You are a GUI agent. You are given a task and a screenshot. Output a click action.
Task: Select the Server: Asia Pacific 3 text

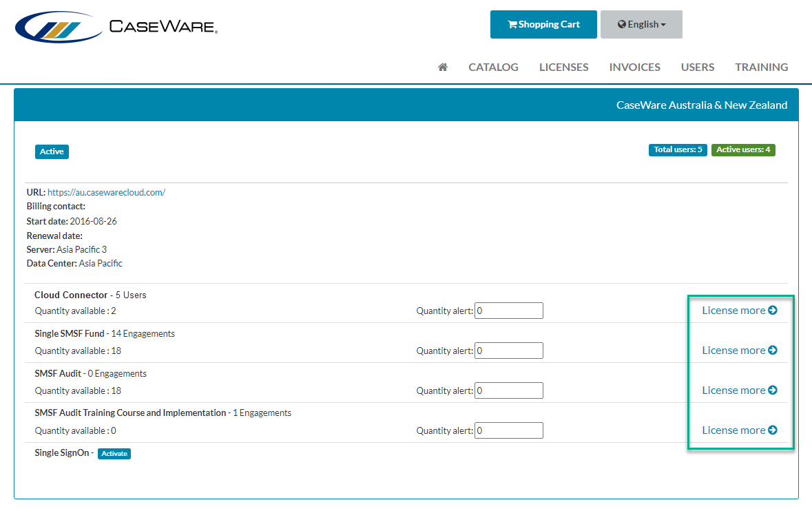[66, 249]
